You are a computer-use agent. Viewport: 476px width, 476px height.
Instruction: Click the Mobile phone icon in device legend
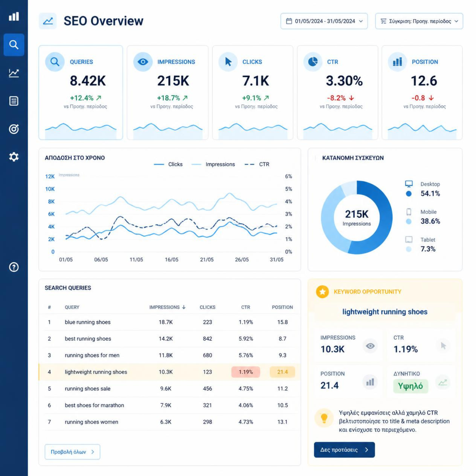[x=409, y=212]
